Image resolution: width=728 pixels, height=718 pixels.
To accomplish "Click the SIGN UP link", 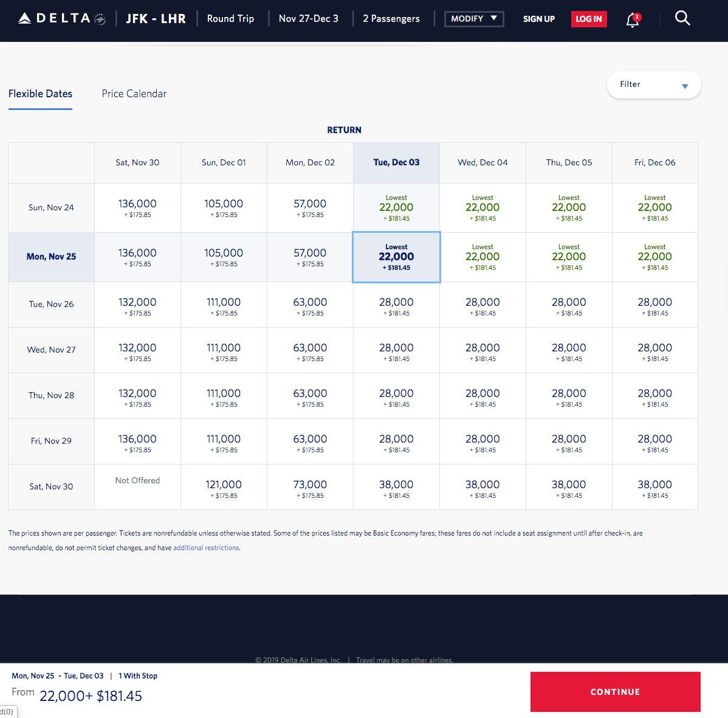I will point(538,19).
